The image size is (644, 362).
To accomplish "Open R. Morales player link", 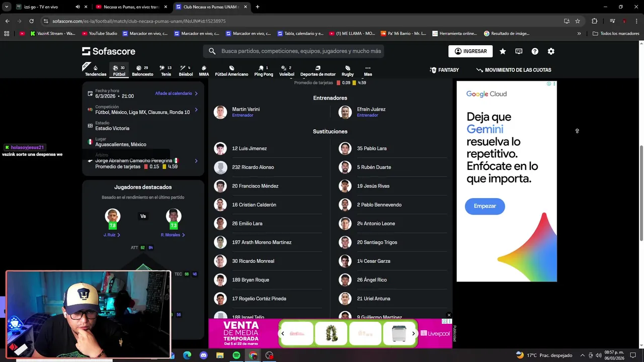I will (173, 235).
